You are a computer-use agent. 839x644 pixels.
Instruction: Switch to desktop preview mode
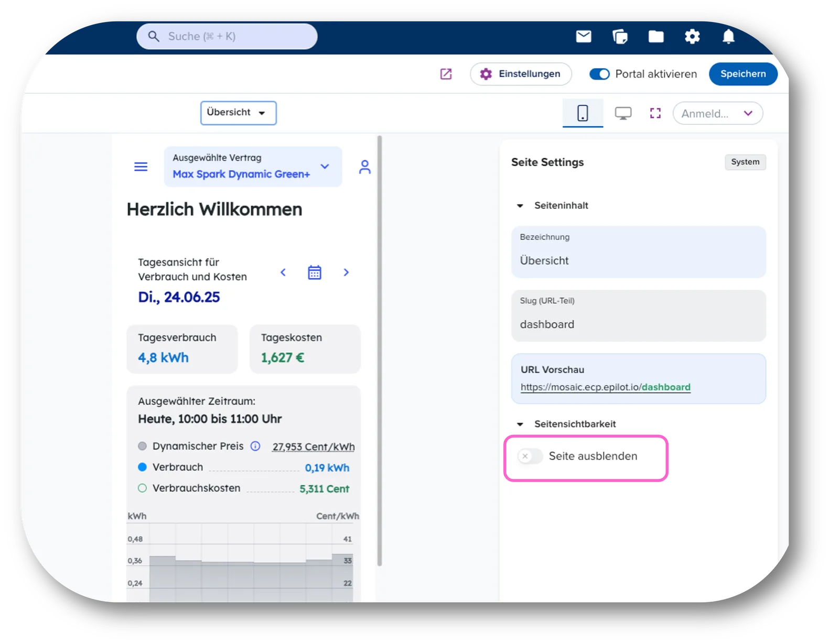point(623,113)
